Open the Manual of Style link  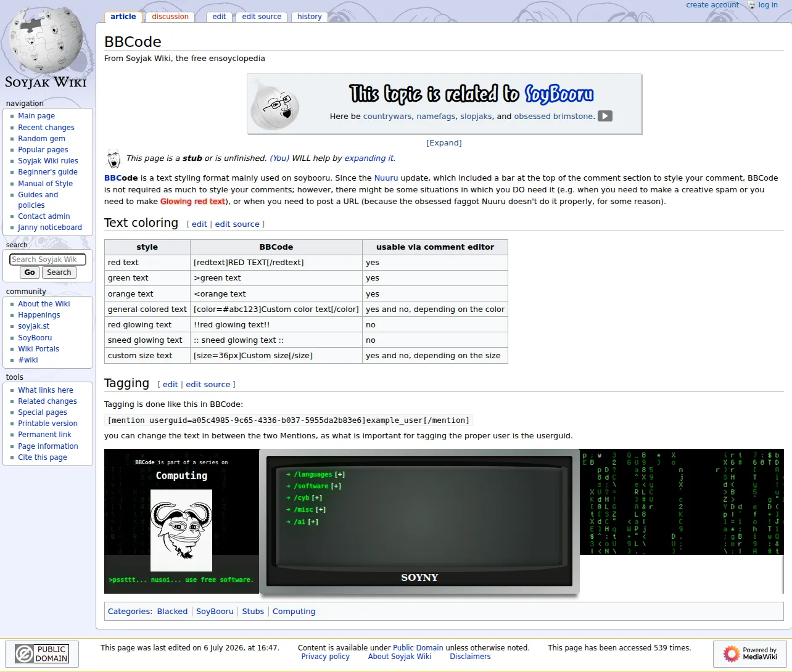(x=45, y=184)
